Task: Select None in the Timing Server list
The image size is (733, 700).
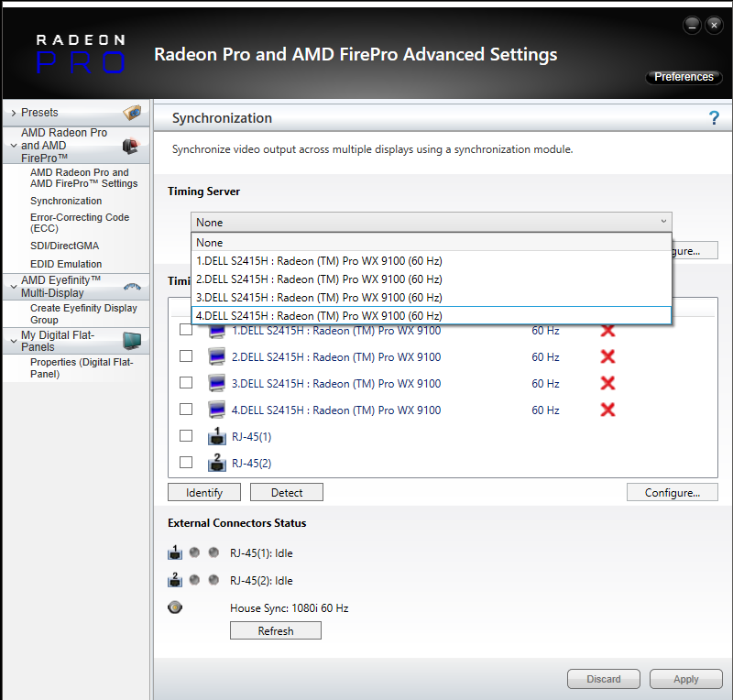Action: [x=431, y=242]
